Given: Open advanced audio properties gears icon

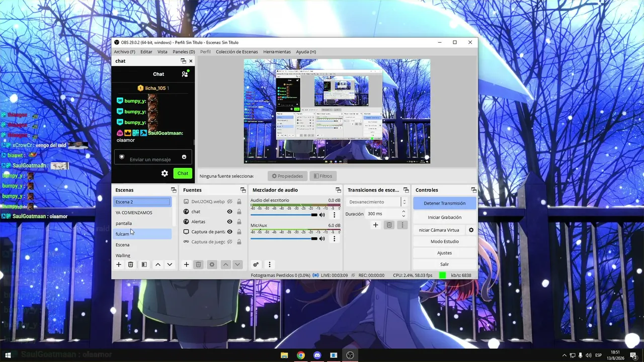Looking at the screenshot, I should pos(256,264).
